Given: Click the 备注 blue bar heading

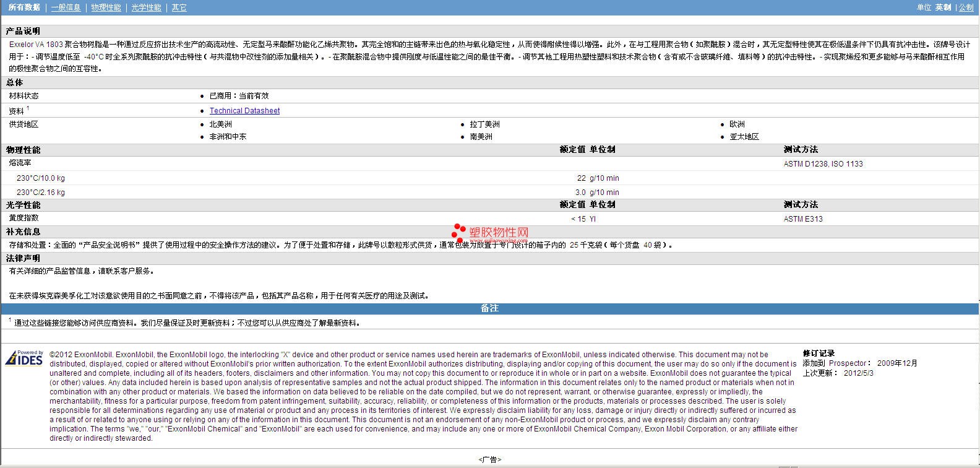Looking at the screenshot, I should (489, 308).
